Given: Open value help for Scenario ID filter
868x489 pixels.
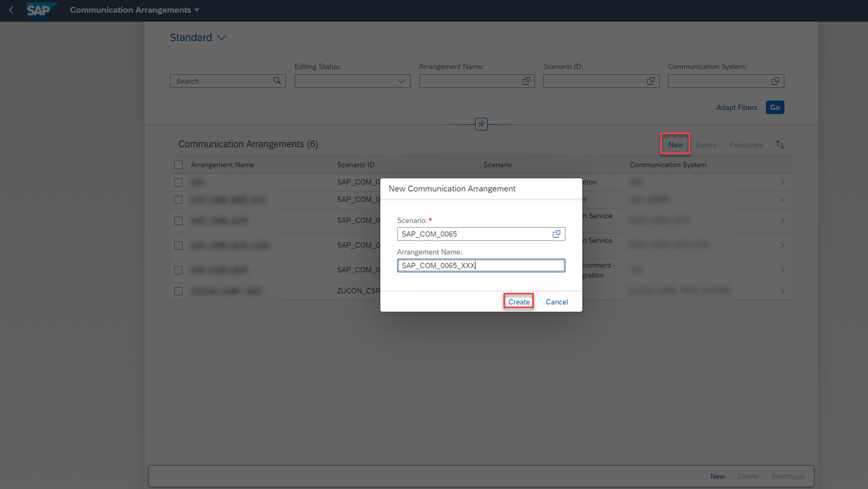Looking at the screenshot, I should [x=651, y=81].
